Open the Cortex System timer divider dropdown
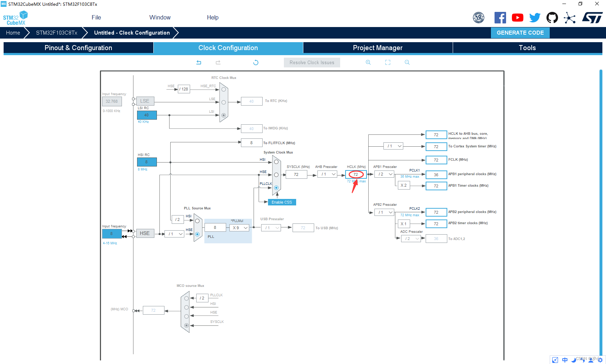606x364 pixels. click(393, 146)
